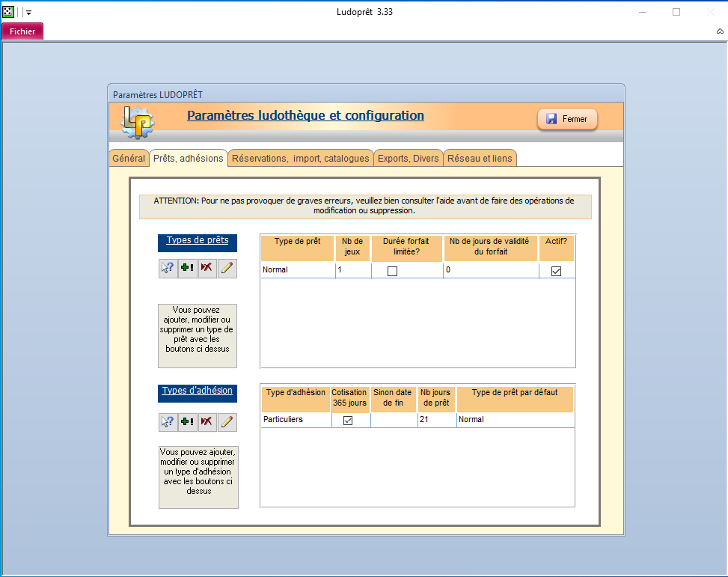This screenshot has width=728, height=577.
Task: Check the Durée forfait limitée box for Normal
Action: (392, 271)
